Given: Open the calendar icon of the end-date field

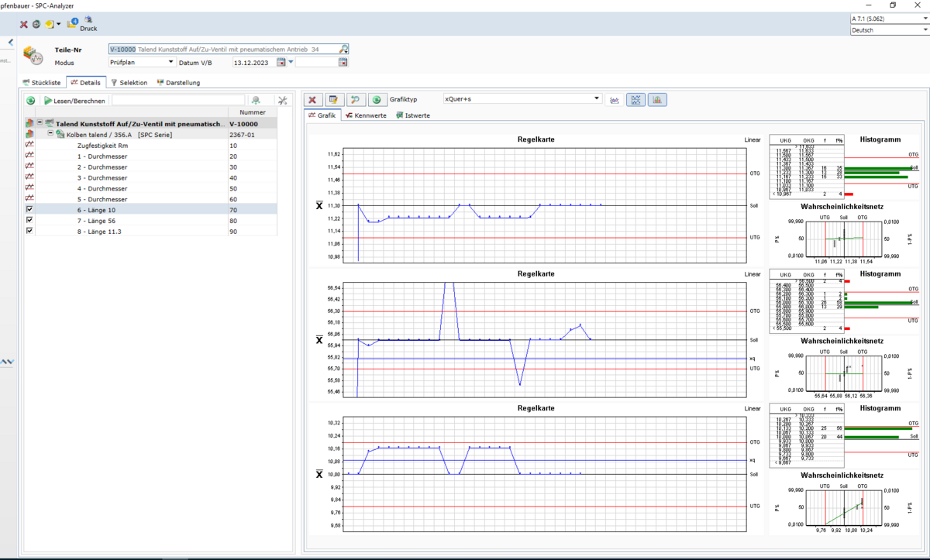Looking at the screenshot, I should 343,62.
